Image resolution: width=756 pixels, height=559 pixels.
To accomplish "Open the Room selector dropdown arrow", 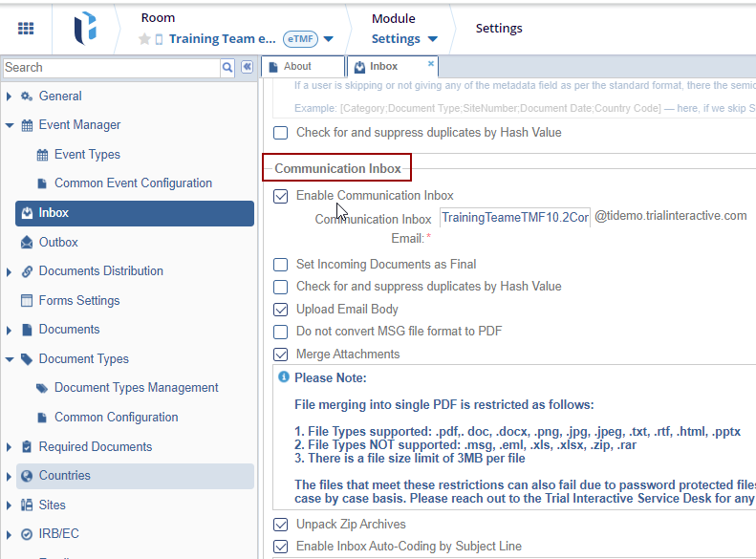I will 328,39.
